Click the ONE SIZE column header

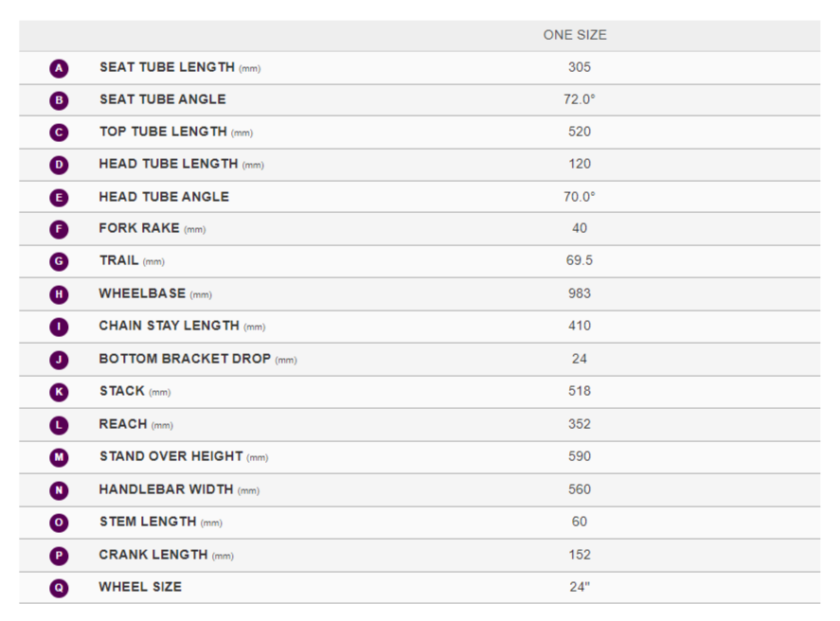(575, 35)
